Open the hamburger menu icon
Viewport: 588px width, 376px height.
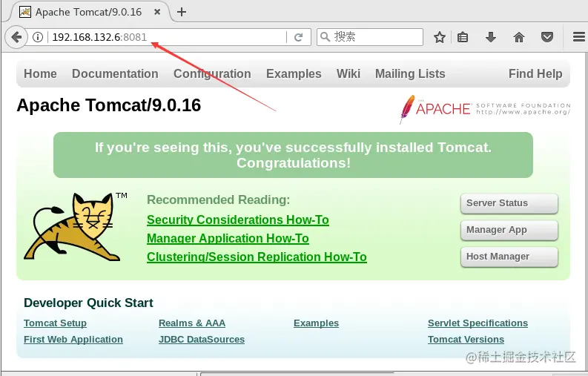point(579,37)
